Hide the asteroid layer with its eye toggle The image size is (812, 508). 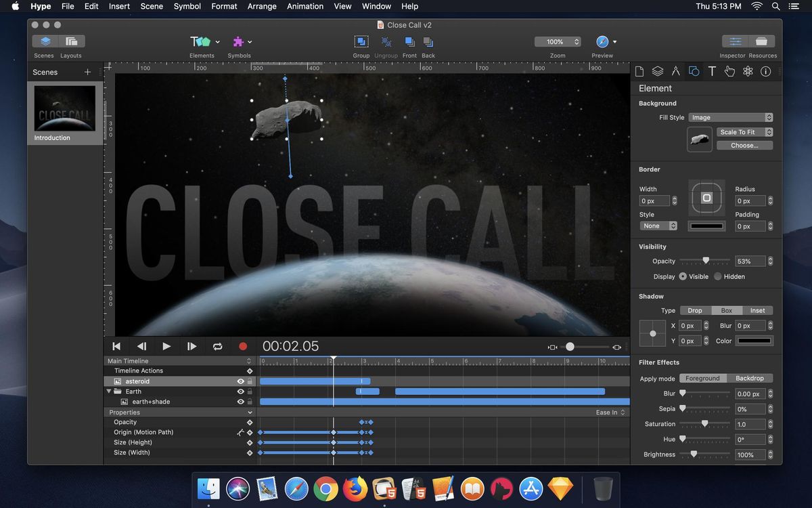[240, 381]
